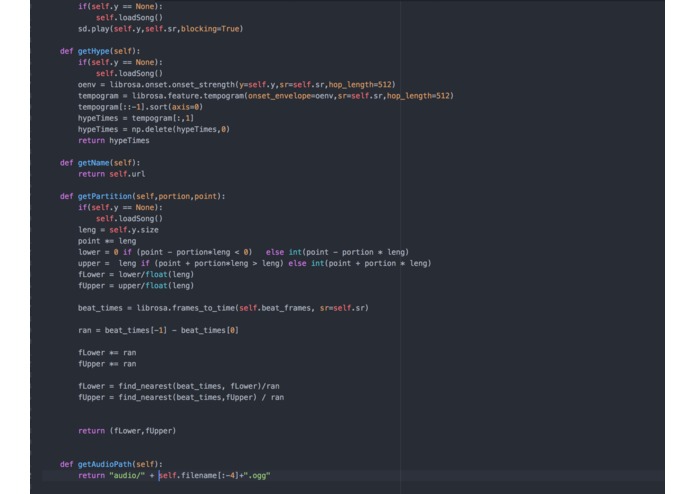The height and width of the screenshot is (494, 695).
Task: Click the 'ran = beat_times[-1] - beat_times[0]' line
Action: click(x=158, y=330)
